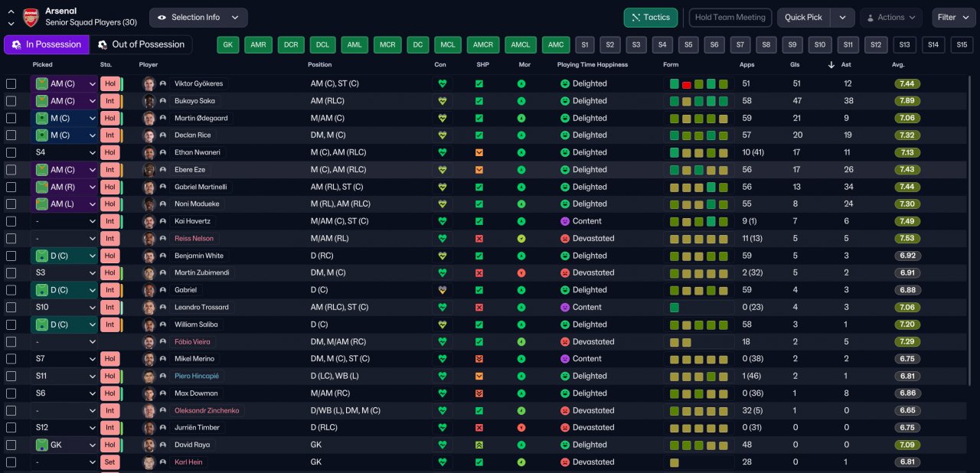Click Viktor Gyökeres player portrait
Image resolution: width=980 pixels, height=473 pixels.
(149, 83)
